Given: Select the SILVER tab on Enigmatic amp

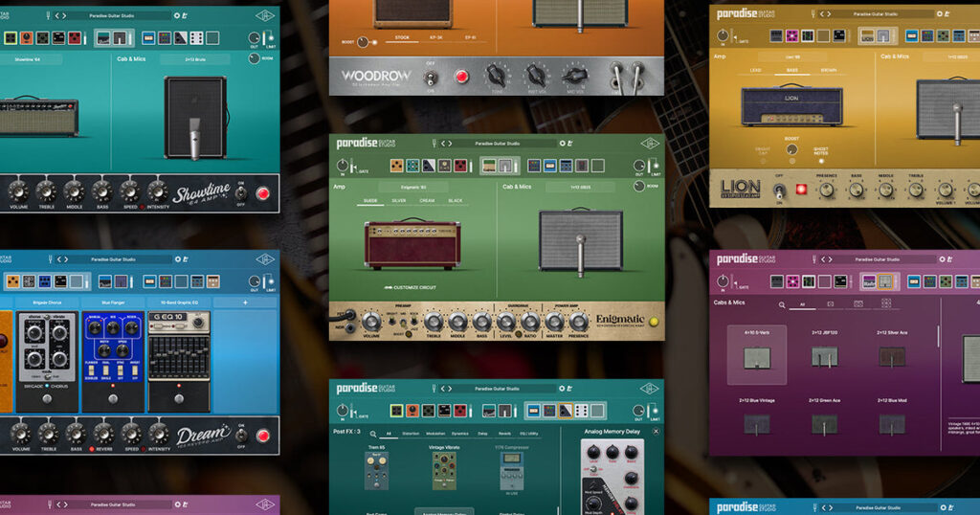Looking at the screenshot, I should (399, 201).
